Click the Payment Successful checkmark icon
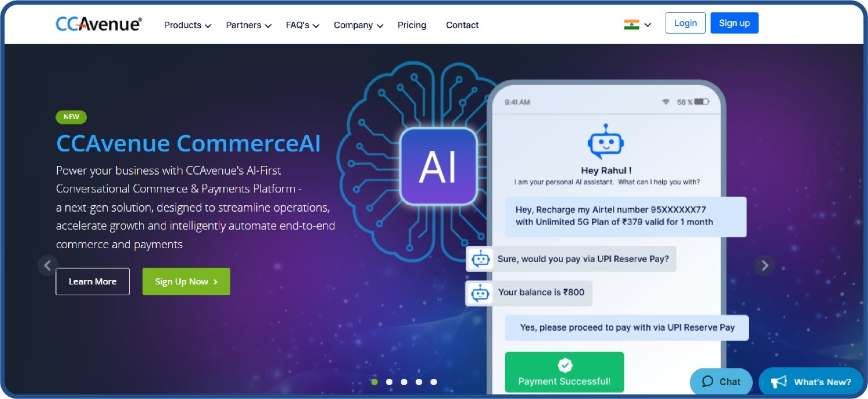868x399 pixels. 565,365
